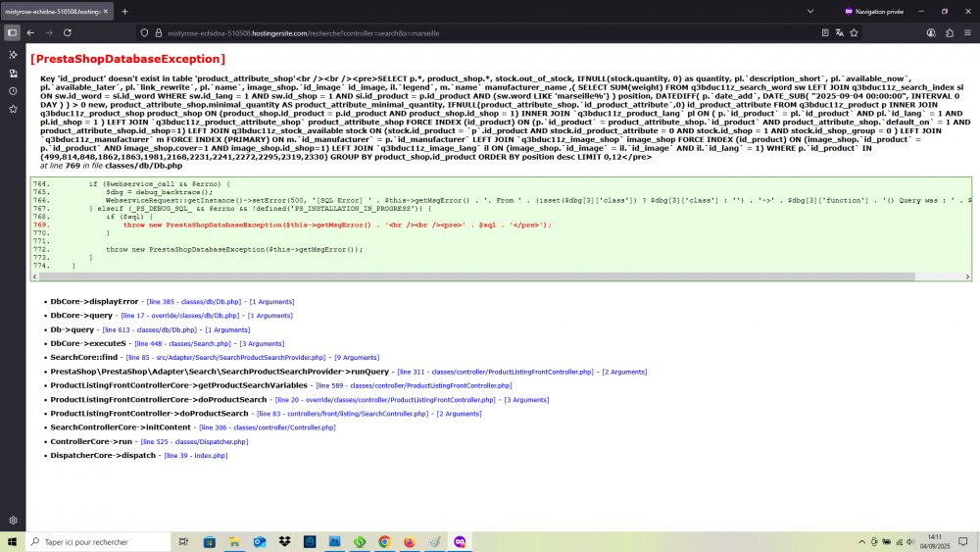The image size is (980, 552).
Task: Open Google Chrome from taskbar
Action: point(384,542)
